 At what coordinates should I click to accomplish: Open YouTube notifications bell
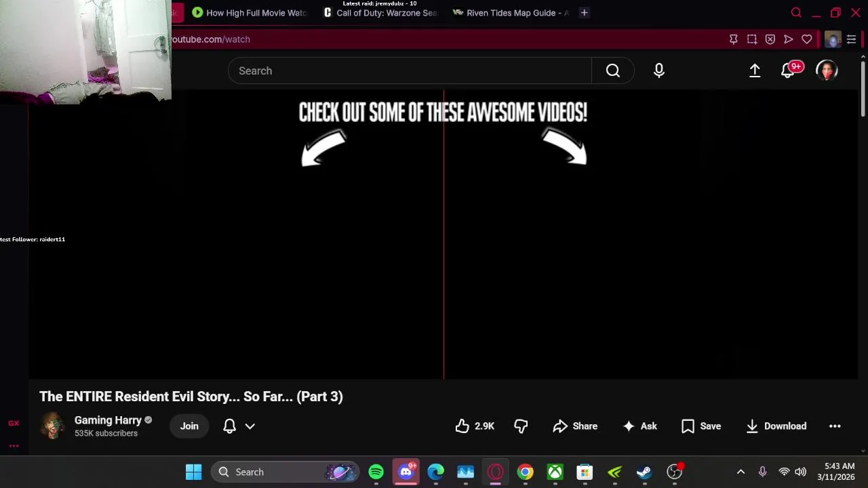pos(789,70)
